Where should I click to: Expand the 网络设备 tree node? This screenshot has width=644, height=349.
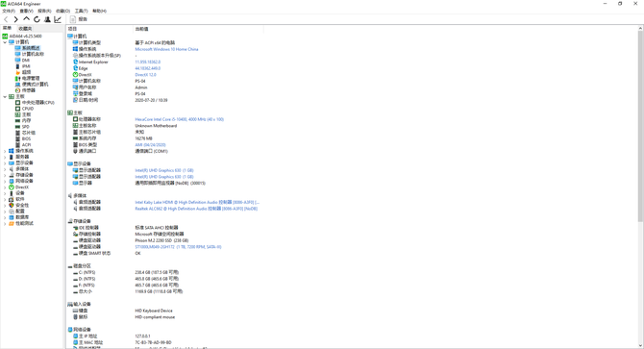click(x=5, y=181)
